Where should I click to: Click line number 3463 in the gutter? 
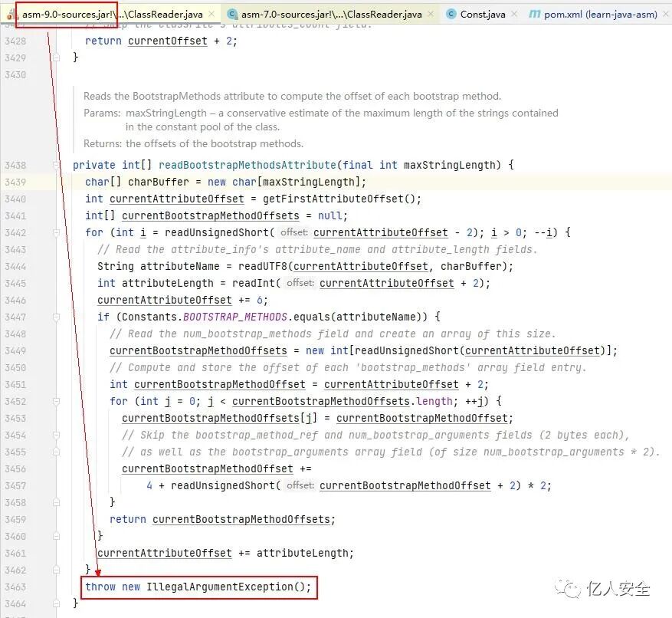[x=15, y=587]
